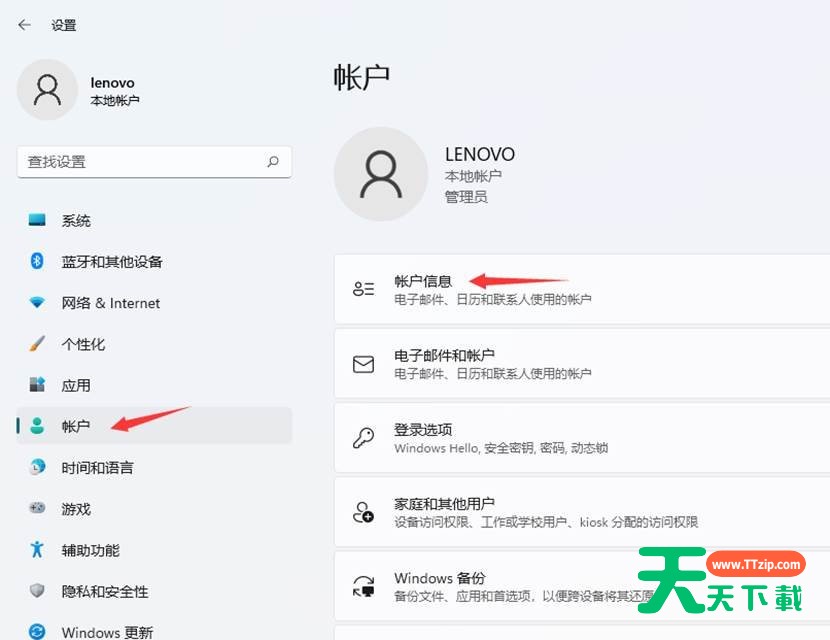Go to 辅助功能 settings
The image size is (830, 640).
coord(154,550)
